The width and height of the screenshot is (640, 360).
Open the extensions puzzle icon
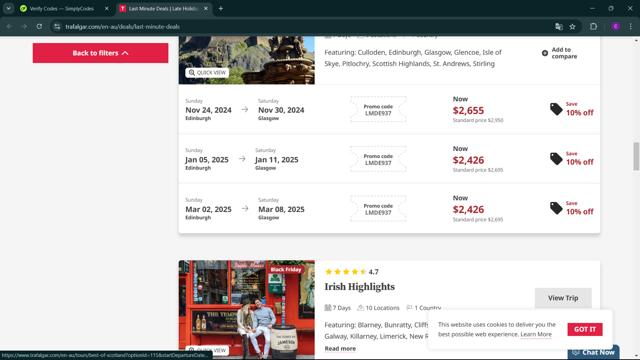click(593, 27)
